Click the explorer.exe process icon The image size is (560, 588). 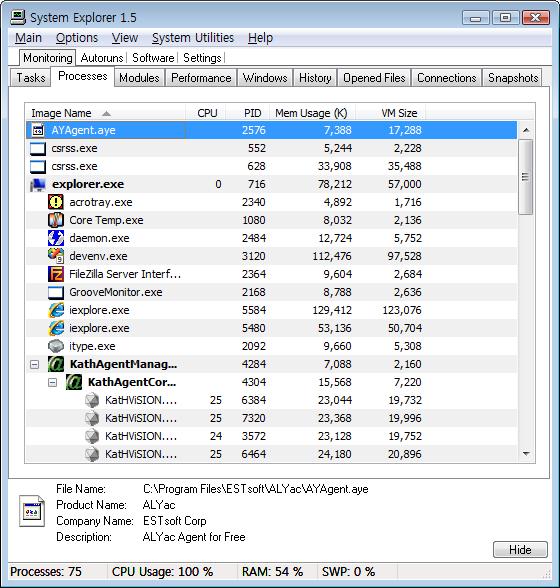pos(38,184)
